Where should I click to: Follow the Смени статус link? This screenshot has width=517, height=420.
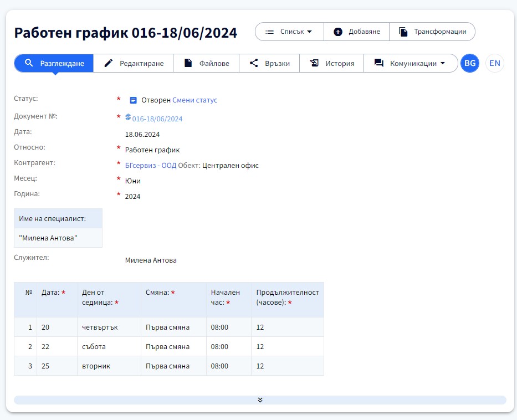[195, 100]
